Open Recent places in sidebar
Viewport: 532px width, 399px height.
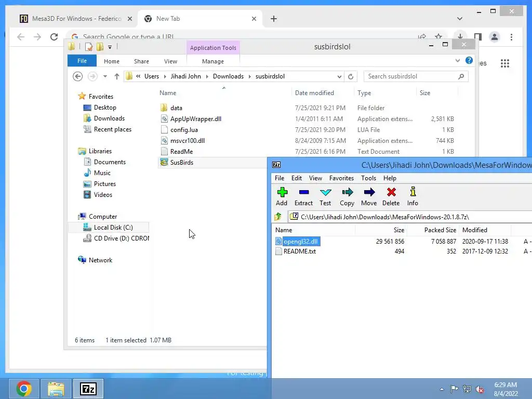(x=112, y=129)
